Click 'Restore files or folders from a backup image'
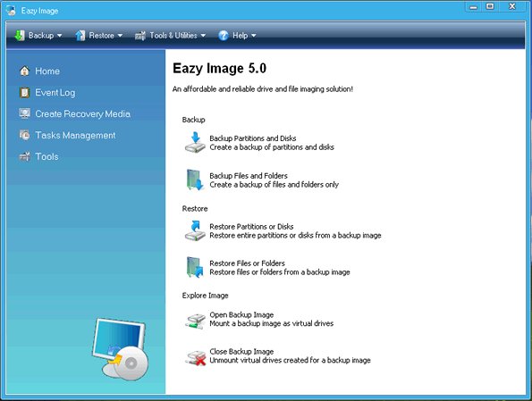 pos(280,272)
